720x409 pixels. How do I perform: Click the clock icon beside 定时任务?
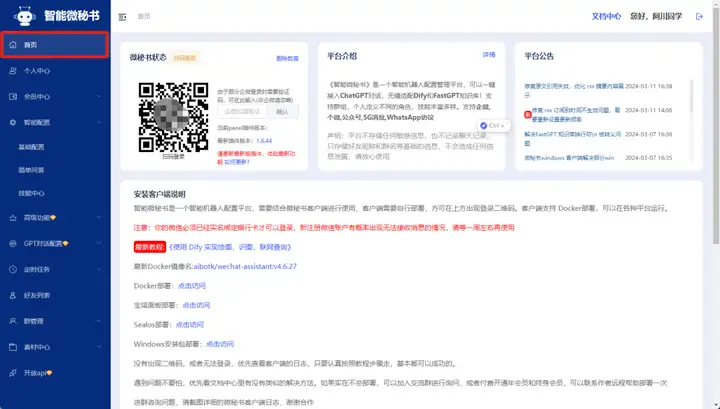coord(13,269)
